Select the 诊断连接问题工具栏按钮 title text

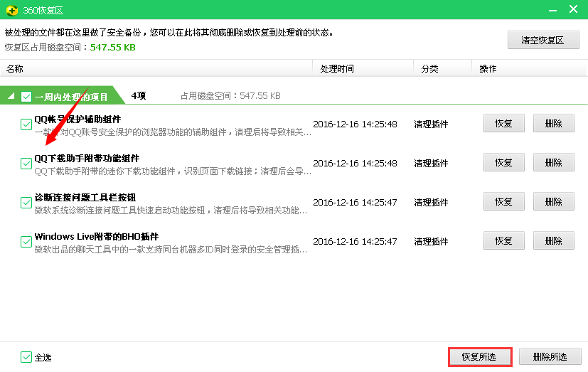85,197
